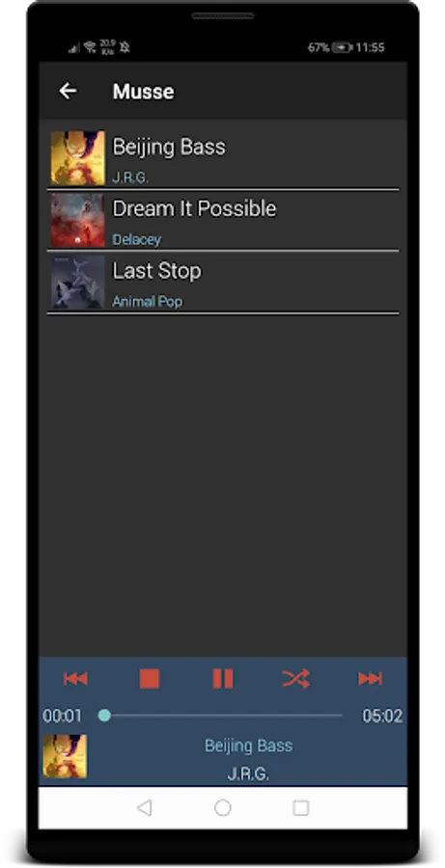445x868 pixels.
Task: Tap the now playing Beijing Bass title
Action: coord(248,746)
